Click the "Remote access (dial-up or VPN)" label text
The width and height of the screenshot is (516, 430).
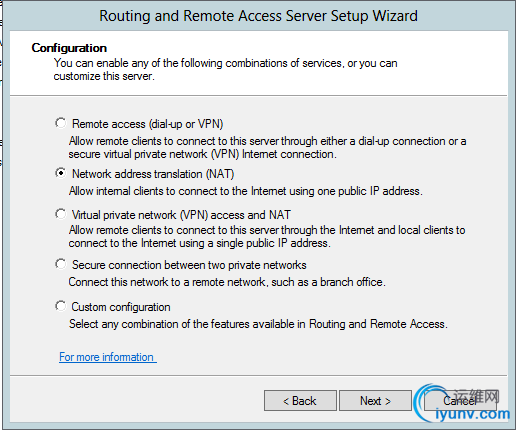[x=148, y=124]
